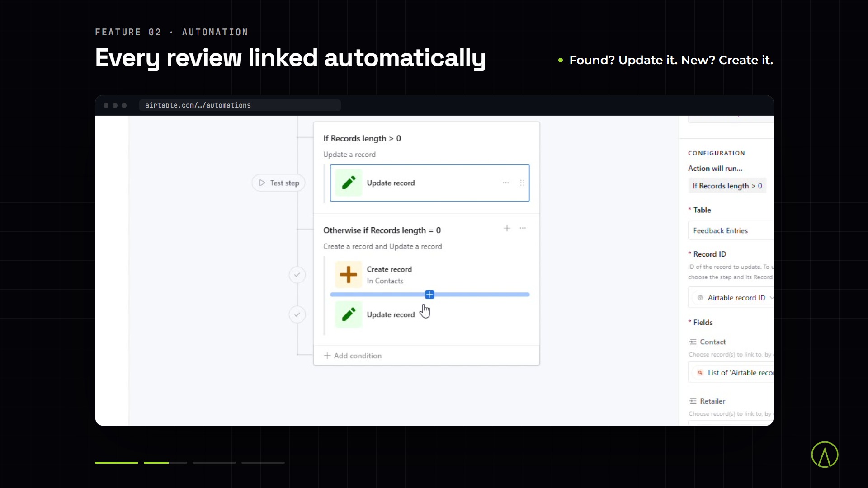868x488 pixels.
Task: Click the pencil icon of the lower Update record
Action: (349, 314)
